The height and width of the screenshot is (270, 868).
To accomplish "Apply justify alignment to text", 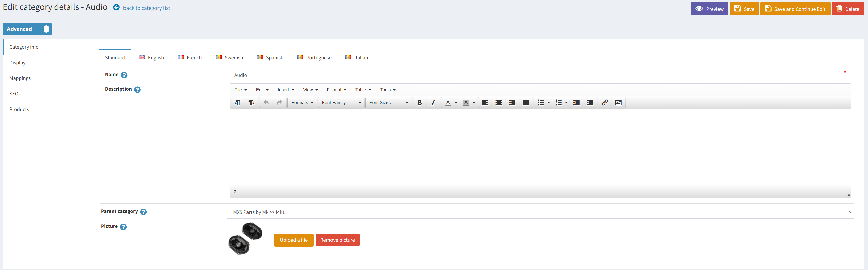I will (525, 103).
